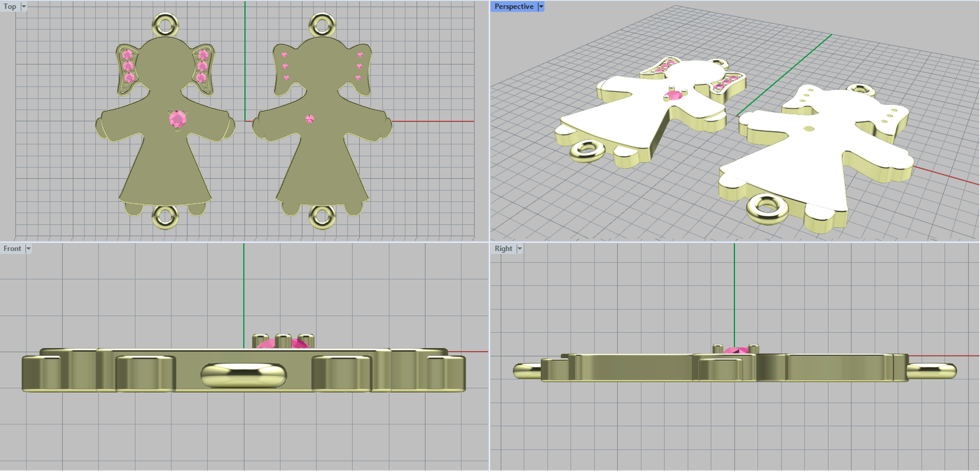Select left doll's bottom jump ring in Top view

(x=165, y=216)
